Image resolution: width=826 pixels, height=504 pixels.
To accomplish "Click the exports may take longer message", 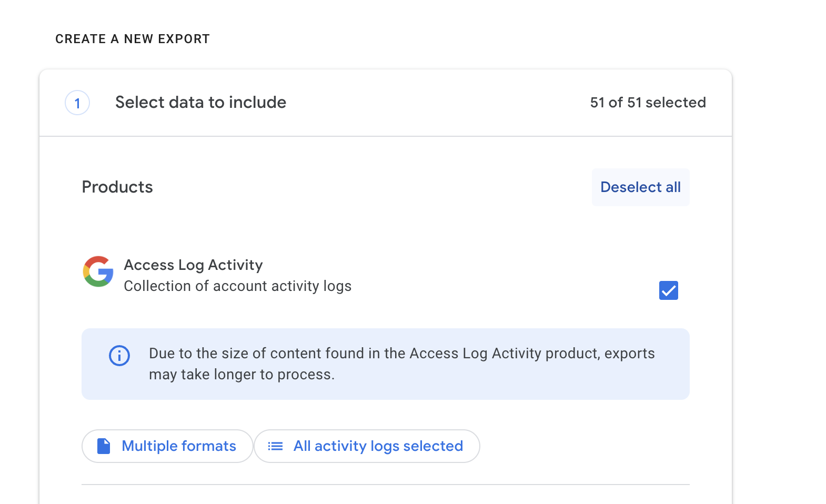I will [x=401, y=364].
